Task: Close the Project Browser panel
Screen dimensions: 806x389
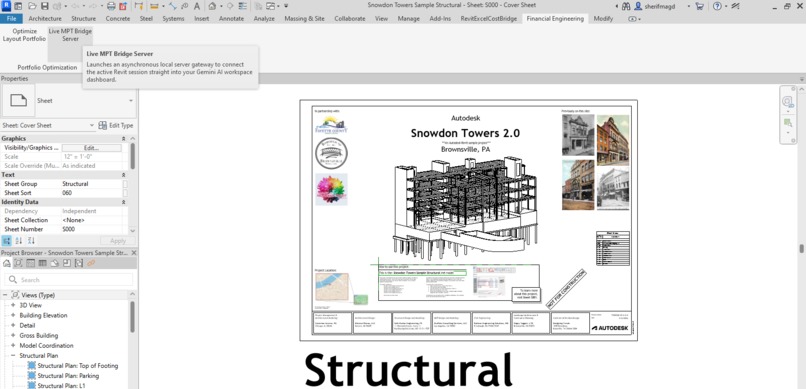Action: [134, 253]
